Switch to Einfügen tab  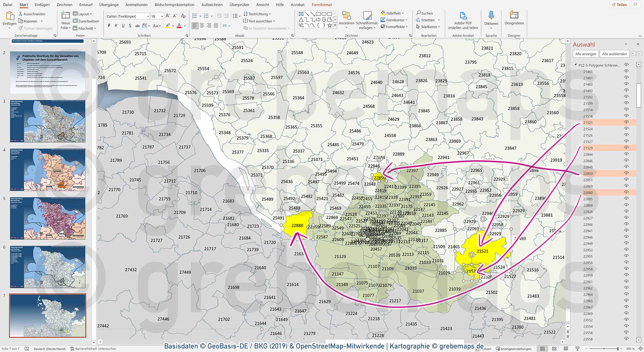point(42,5)
